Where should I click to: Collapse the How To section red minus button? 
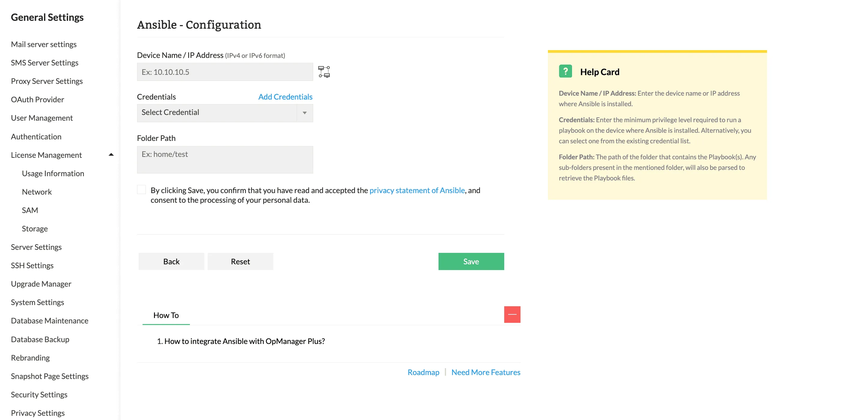pyautogui.click(x=512, y=314)
